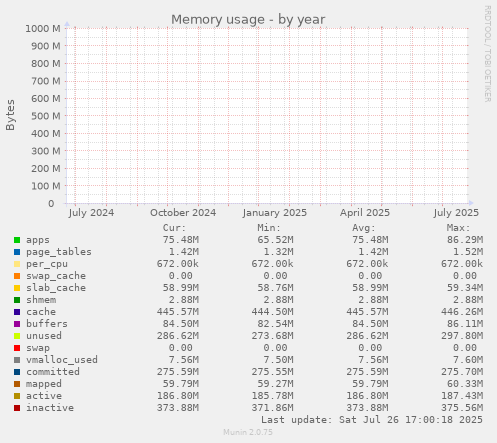Click the '500 M' axis label
The image size is (497, 443).
(x=46, y=116)
